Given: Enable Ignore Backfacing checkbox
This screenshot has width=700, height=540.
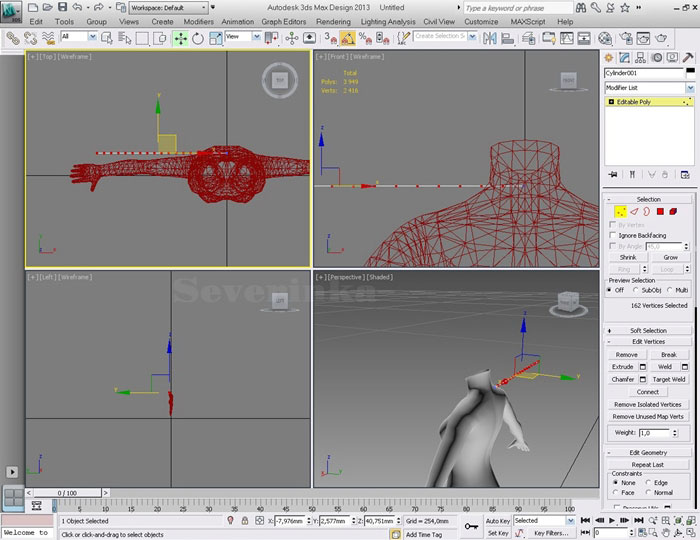Looking at the screenshot, I should [x=612, y=235].
